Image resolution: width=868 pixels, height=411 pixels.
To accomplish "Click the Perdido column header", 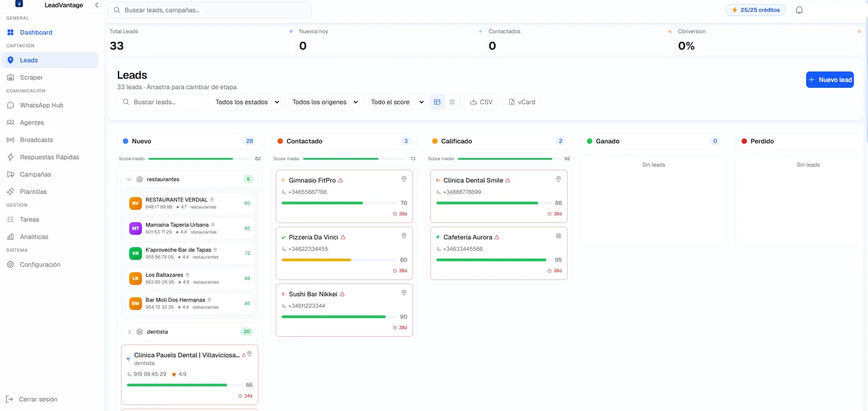I will tap(800, 141).
